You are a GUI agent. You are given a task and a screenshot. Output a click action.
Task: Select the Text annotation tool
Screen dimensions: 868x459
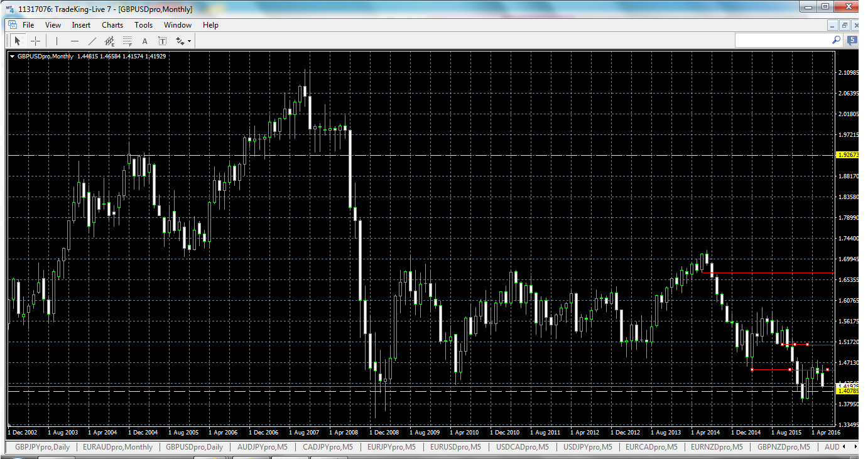coord(144,40)
